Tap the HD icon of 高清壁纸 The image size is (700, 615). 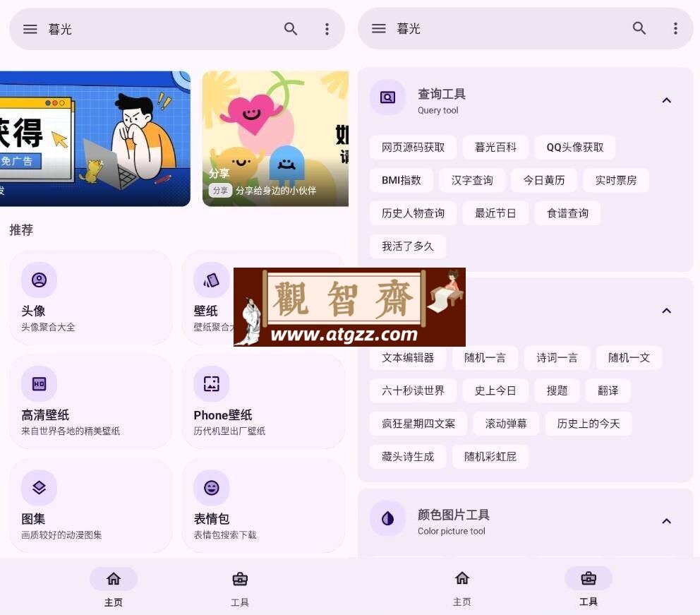[40, 384]
